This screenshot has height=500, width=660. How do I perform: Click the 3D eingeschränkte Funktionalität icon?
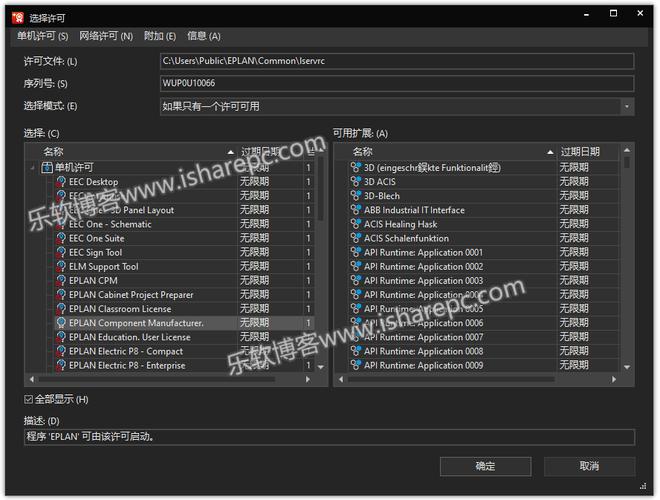356,168
